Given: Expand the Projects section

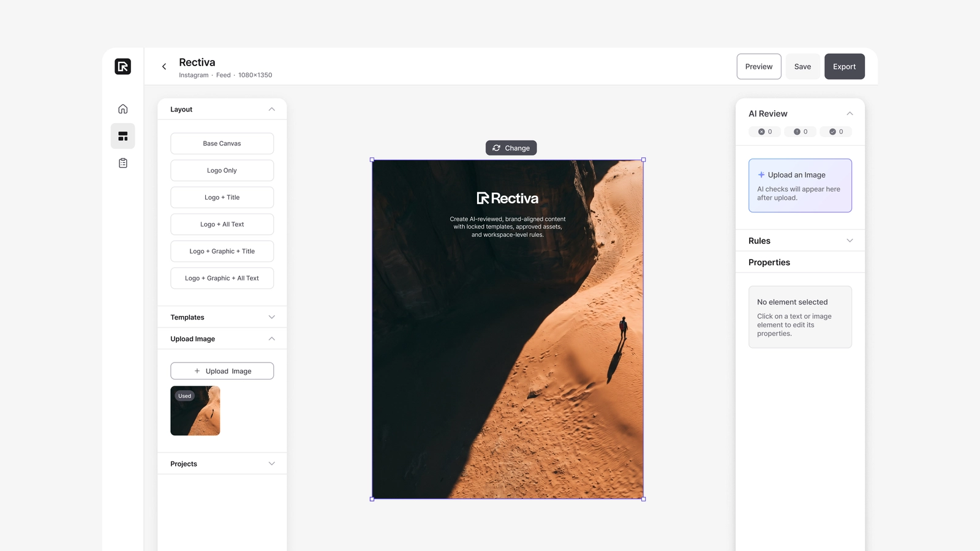Looking at the screenshot, I should click(271, 463).
